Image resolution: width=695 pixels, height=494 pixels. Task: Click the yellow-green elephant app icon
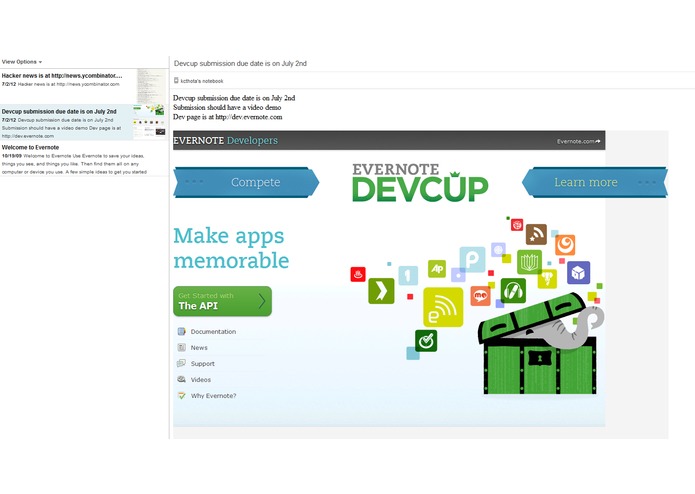point(547,279)
